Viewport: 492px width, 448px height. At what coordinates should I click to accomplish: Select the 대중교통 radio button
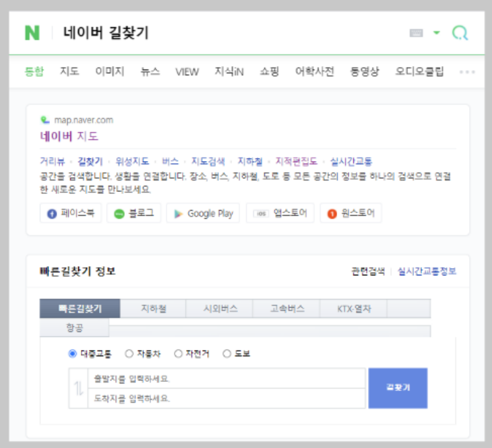click(x=72, y=354)
